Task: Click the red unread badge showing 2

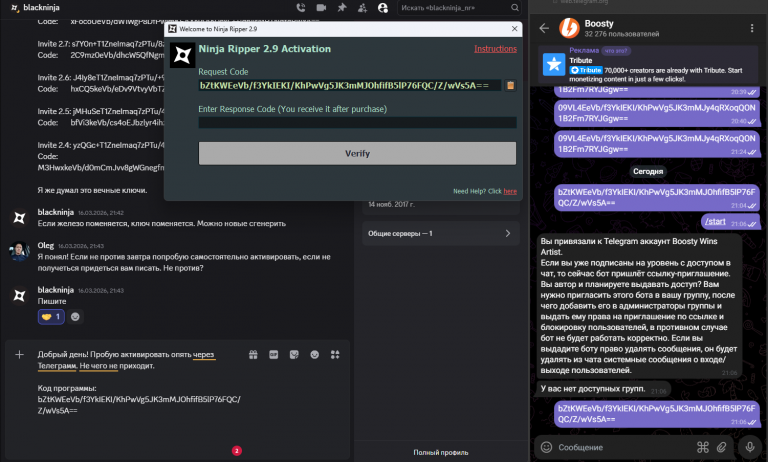Action: (237, 451)
